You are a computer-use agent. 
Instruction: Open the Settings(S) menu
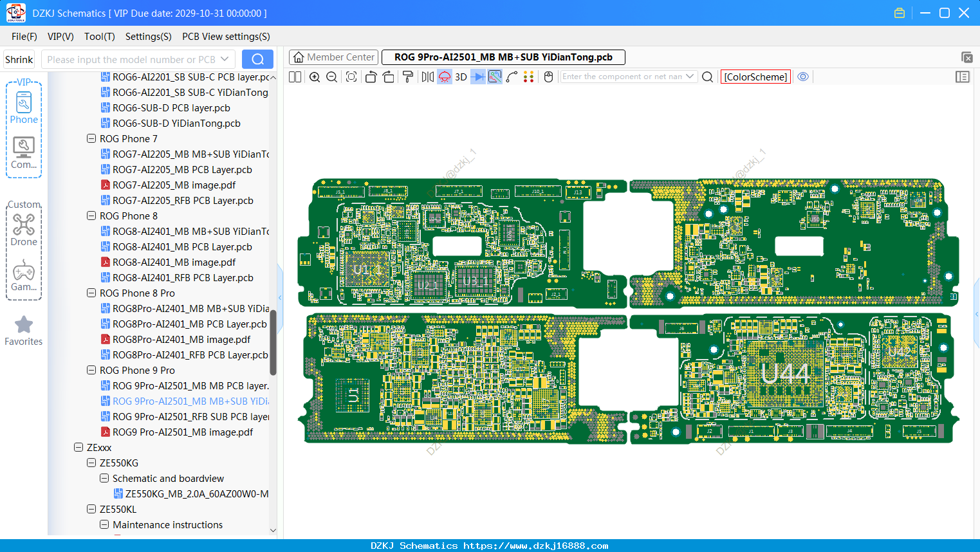click(149, 37)
